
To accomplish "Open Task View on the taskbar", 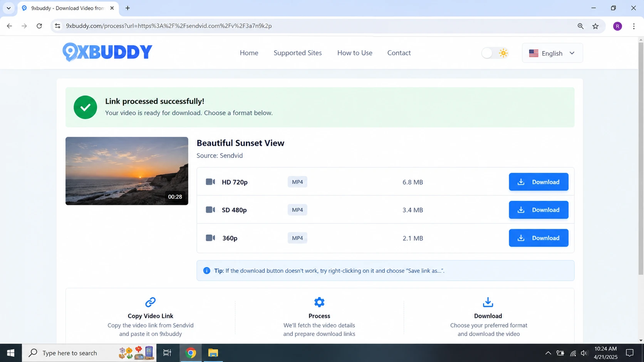I will click(x=167, y=353).
